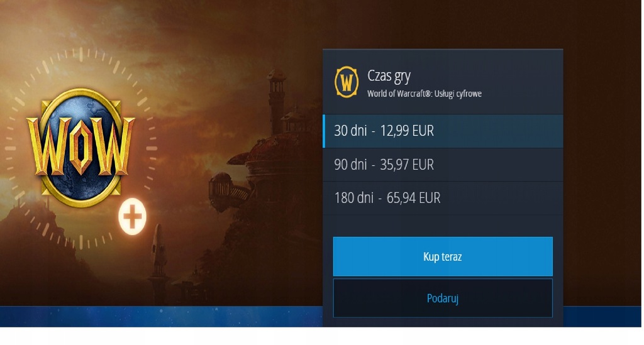Select the 90 dni - 35,97 EUR option

[x=443, y=165]
